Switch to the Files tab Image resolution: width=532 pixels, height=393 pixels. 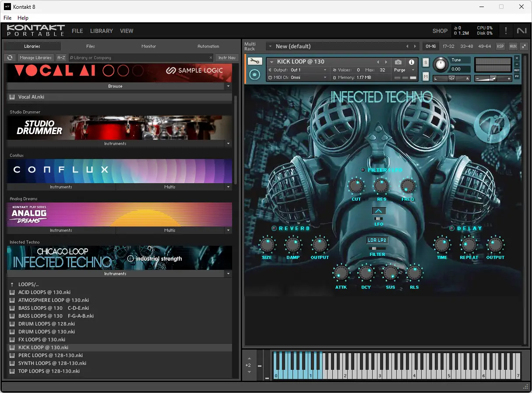click(x=90, y=46)
